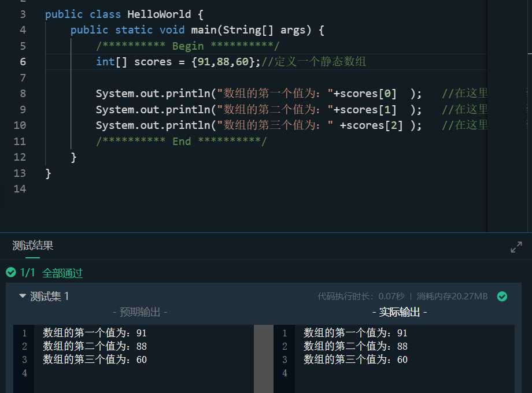Select the 测试结果 tab
532x393 pixels.
32,246
